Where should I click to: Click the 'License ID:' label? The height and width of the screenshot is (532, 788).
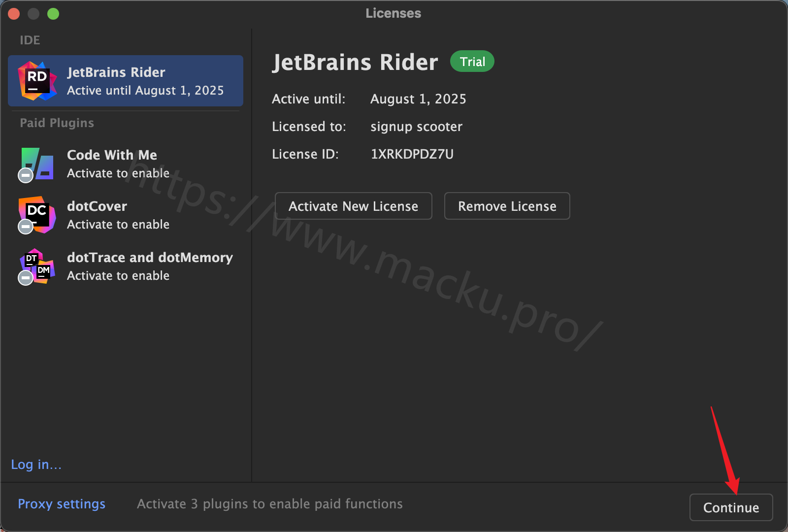pyautogui.click(x=305, y=154)
